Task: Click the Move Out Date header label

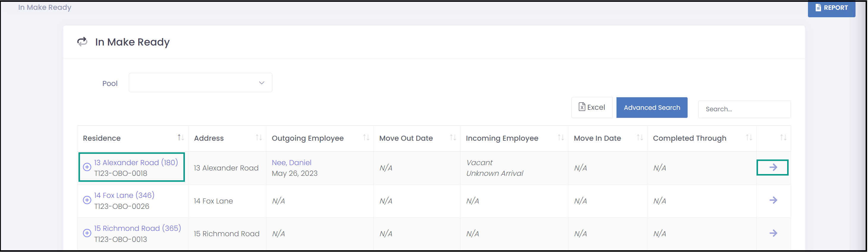Action: [406, 138]
